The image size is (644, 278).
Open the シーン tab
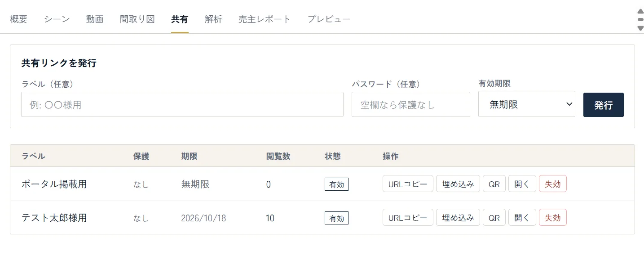click(57, 19)
